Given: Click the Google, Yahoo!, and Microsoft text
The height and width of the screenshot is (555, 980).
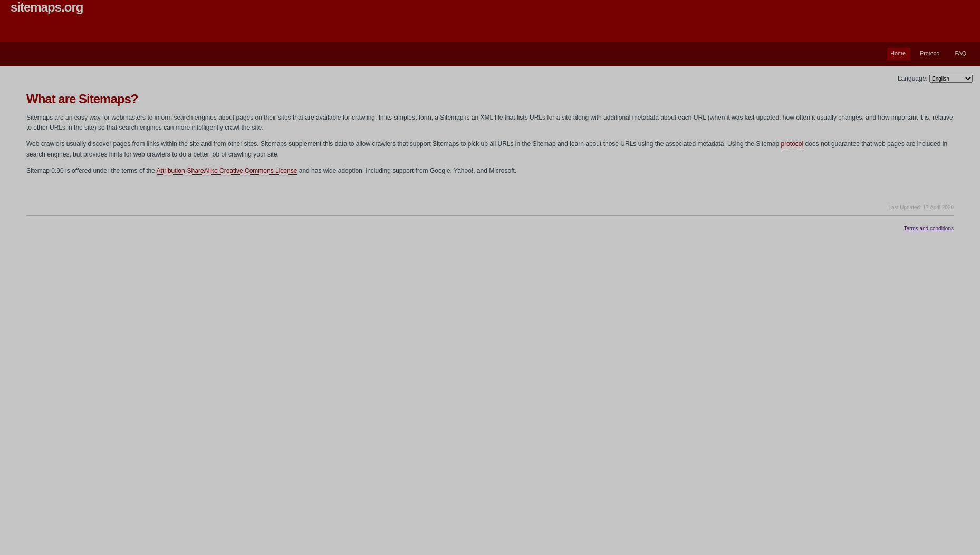Looking at the screenshot, I should tap(473, 171).
